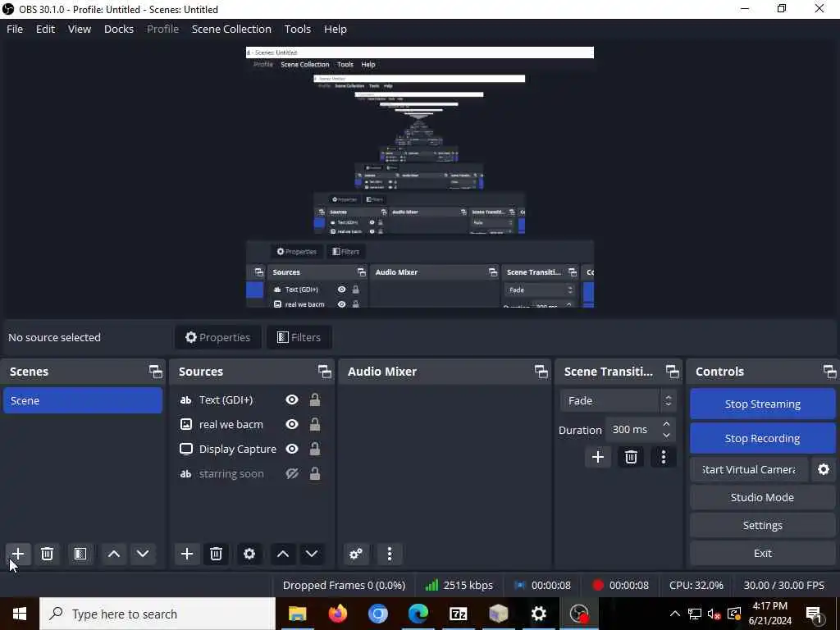
Task: Open the Fade transition dropdown
Action: [619, 400]
